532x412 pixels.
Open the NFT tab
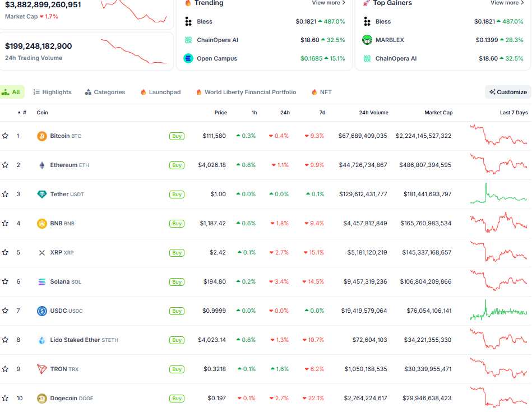[x=322, y=92]
